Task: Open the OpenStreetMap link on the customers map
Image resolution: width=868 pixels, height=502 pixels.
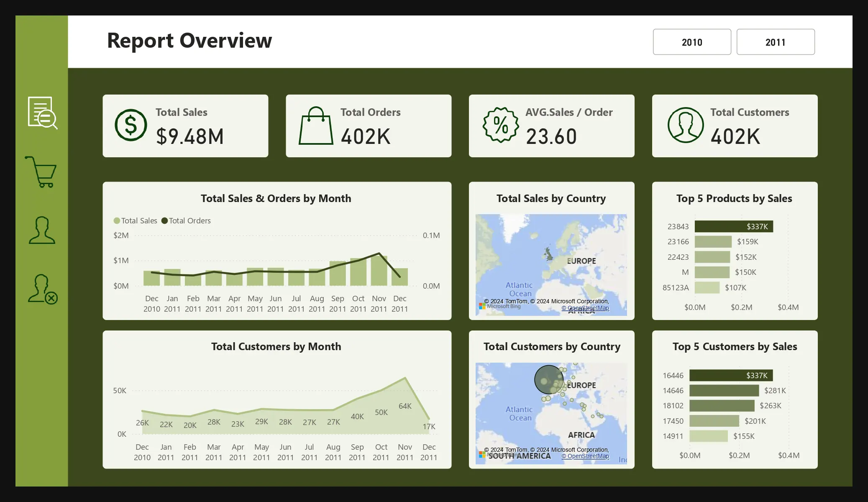Action: (585, 456)
